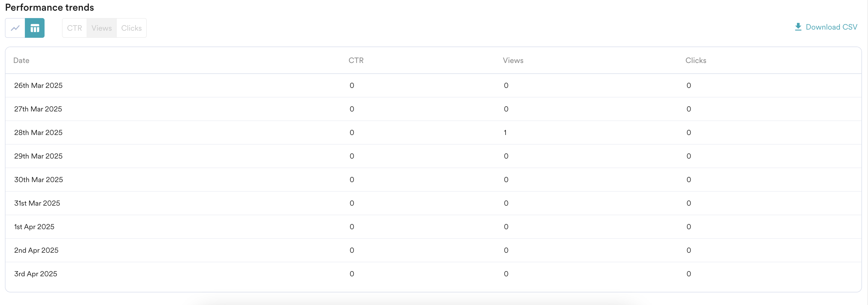
Task: Click the Performance trends heading
Action: 49,7
